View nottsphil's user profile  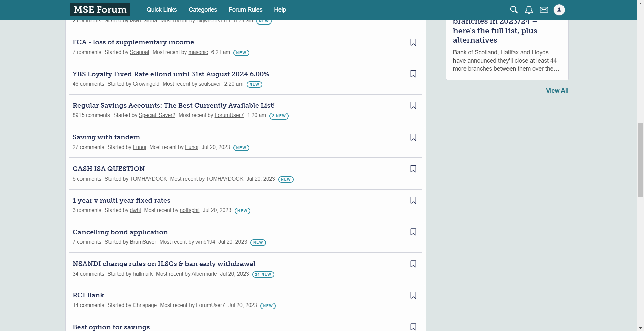(x=190, y=210)
